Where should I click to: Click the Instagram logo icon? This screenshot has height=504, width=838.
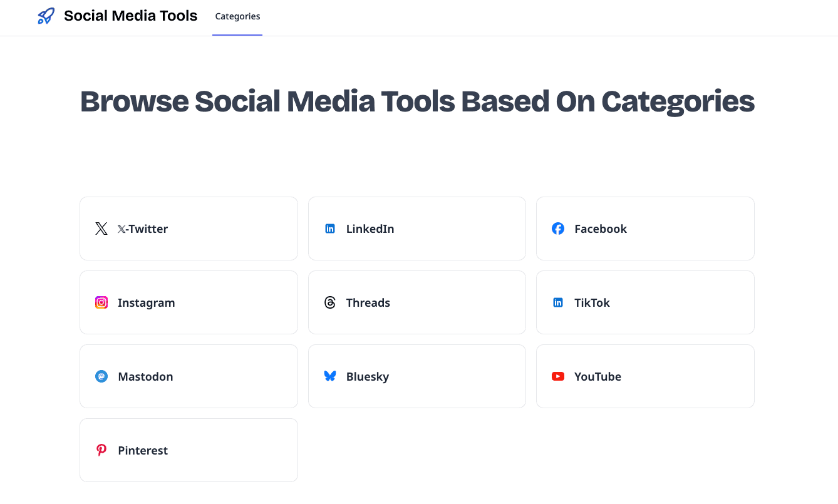click(x=101, y=302)
